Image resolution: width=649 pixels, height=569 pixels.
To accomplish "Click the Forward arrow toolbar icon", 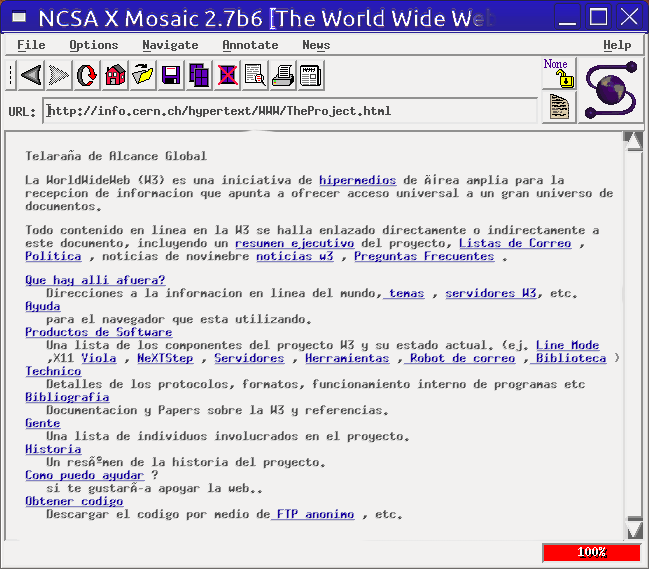I will point(59,75).
